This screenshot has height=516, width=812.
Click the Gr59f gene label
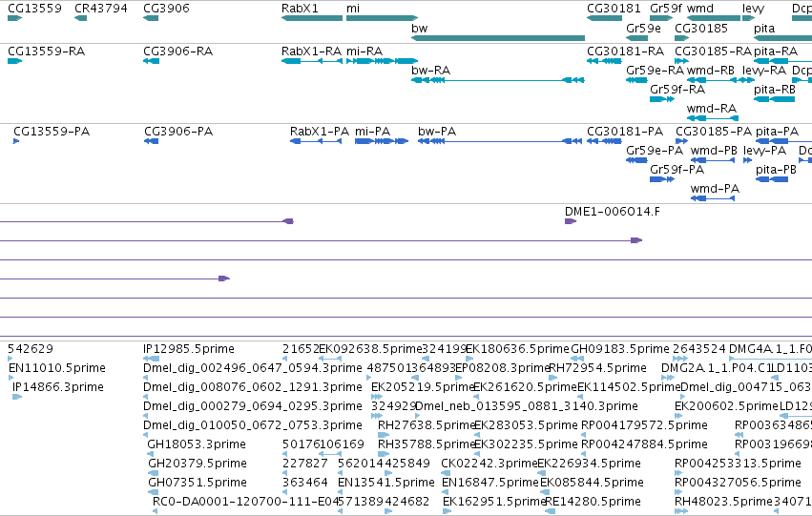point(666,9)
